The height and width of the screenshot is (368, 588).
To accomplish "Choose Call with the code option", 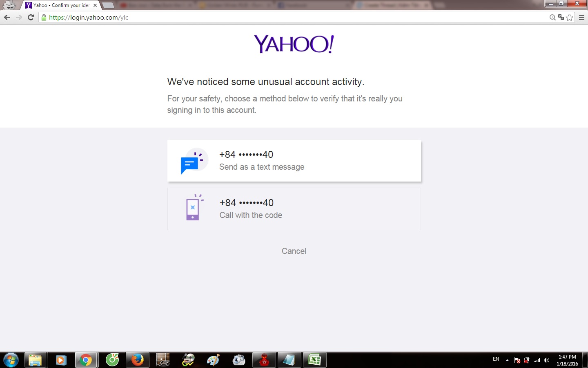I will (x=294, y=209).
